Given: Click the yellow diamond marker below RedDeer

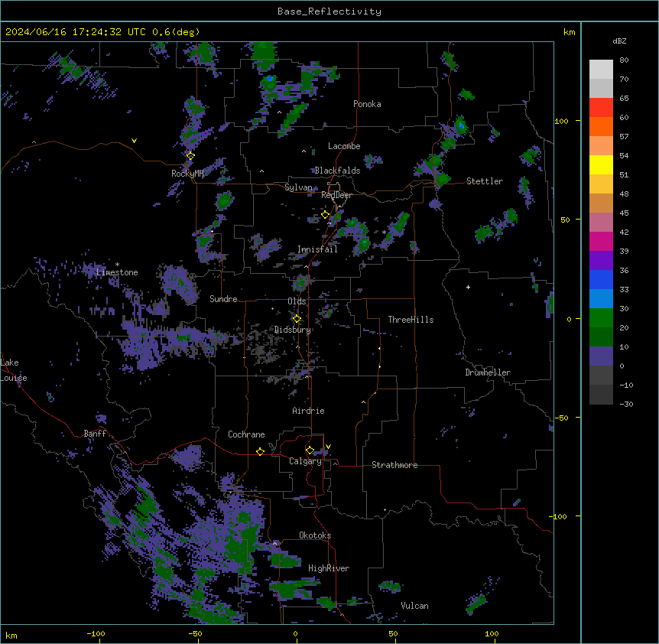Looking at the screenshot, I should 325,215.
